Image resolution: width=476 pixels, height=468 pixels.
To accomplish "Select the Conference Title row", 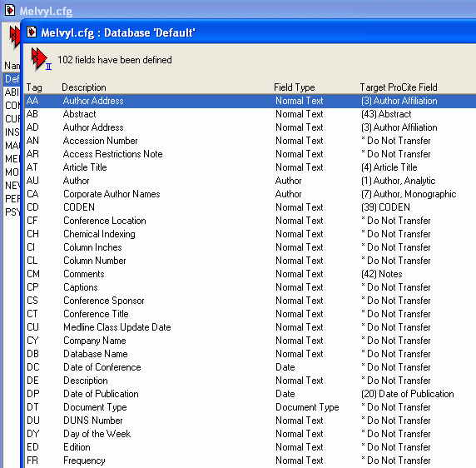I will click(x=250, y=314).
